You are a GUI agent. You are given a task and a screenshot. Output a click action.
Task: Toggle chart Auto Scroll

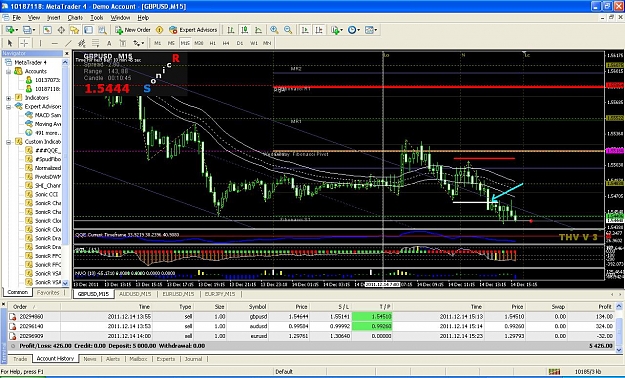pos(305,30)
